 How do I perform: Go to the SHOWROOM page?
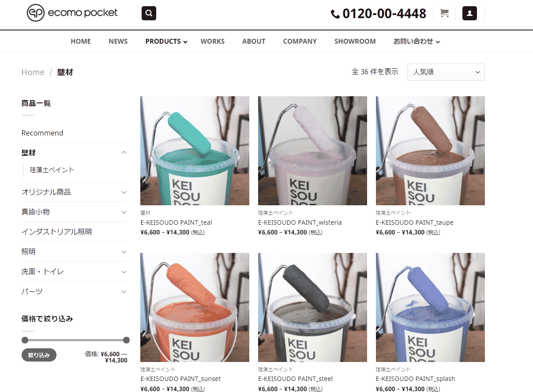(x=355, y=41)
